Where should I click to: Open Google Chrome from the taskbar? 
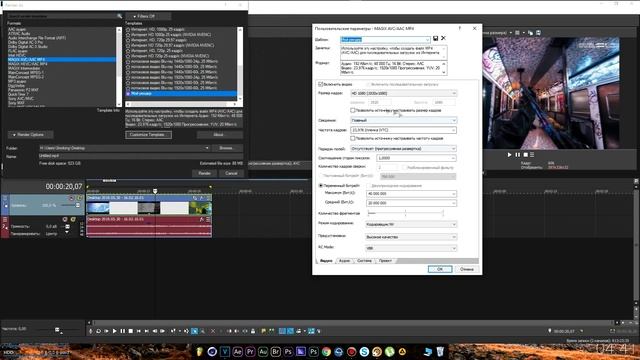point(326,351)
